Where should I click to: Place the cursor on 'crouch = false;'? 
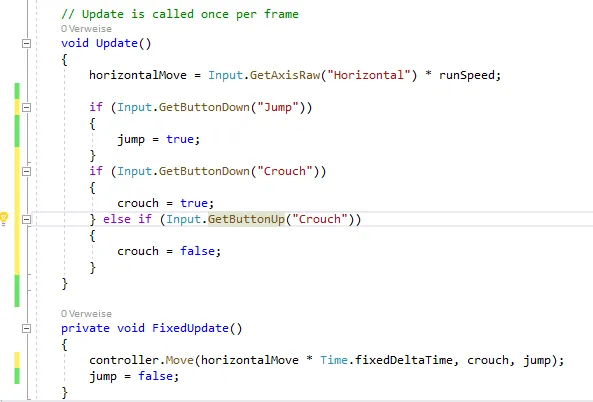tap(169, 251)
